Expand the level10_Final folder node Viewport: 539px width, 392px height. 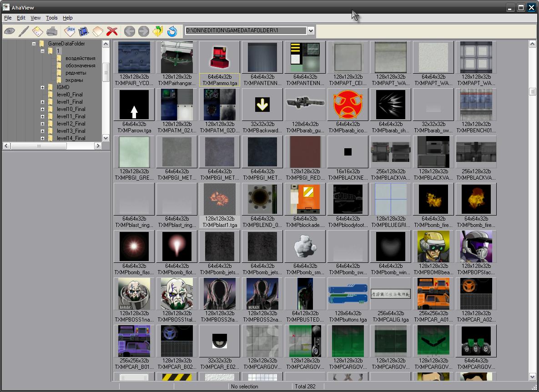point(43,109)
